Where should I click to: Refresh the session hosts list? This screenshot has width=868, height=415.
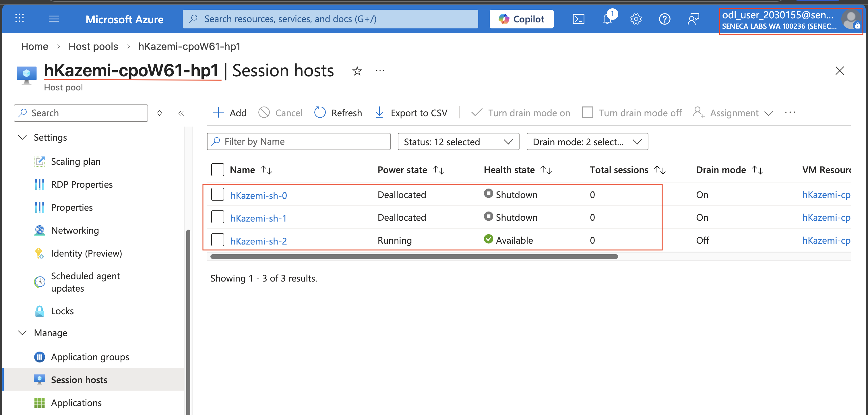coord(338,113)
